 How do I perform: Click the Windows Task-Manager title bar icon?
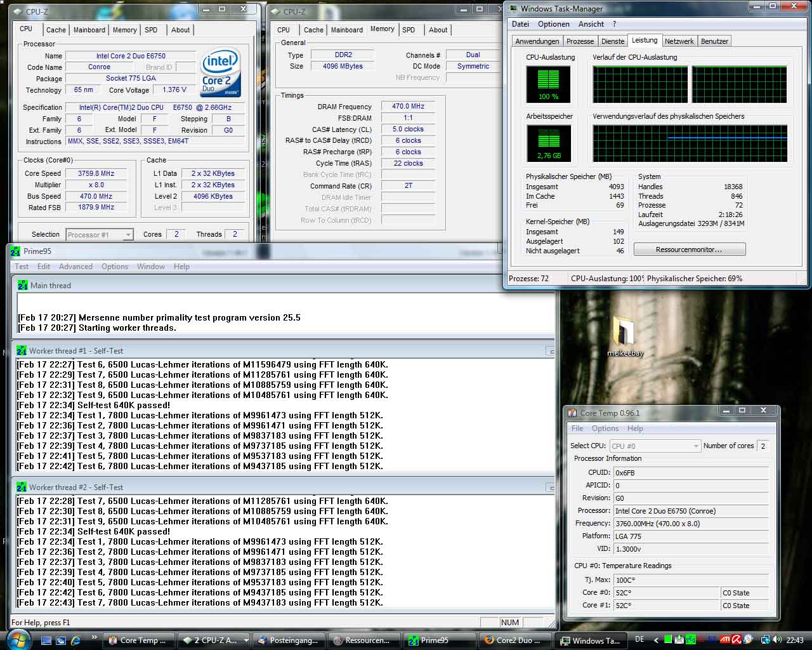(513, 9)
